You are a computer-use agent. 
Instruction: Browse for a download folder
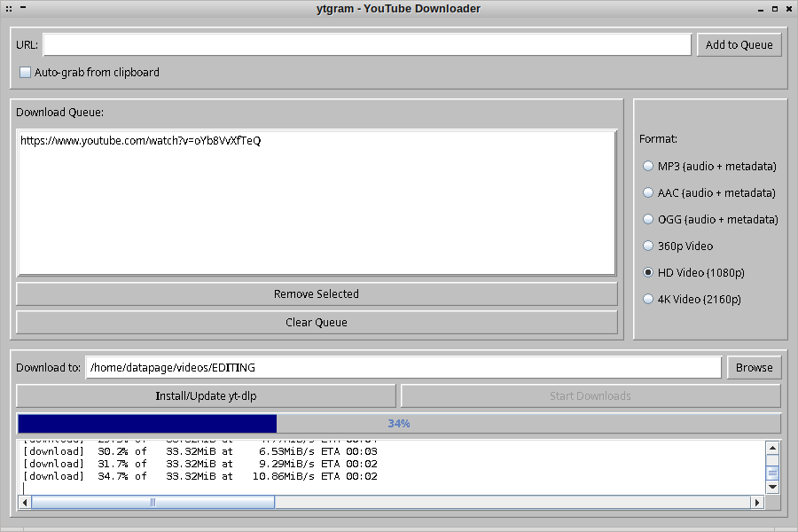[754, 368]
